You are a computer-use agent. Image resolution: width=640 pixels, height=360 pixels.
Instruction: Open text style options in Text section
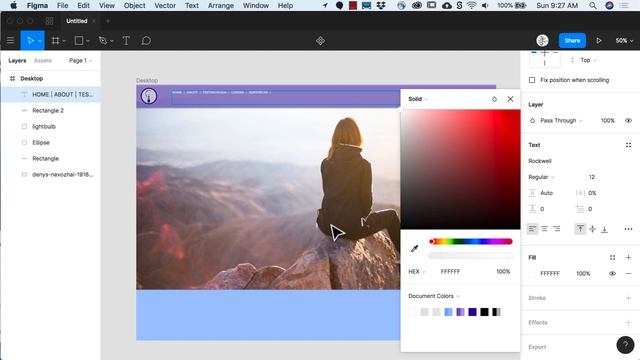628,145
